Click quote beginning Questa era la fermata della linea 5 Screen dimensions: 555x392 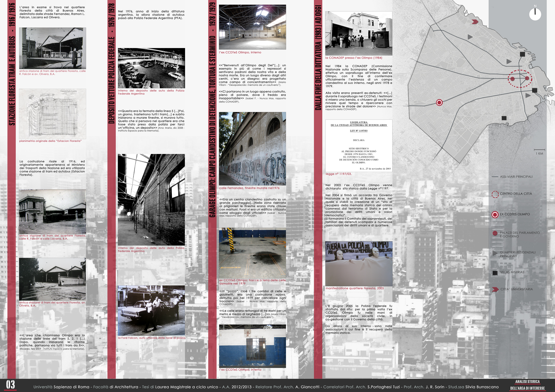151,121
